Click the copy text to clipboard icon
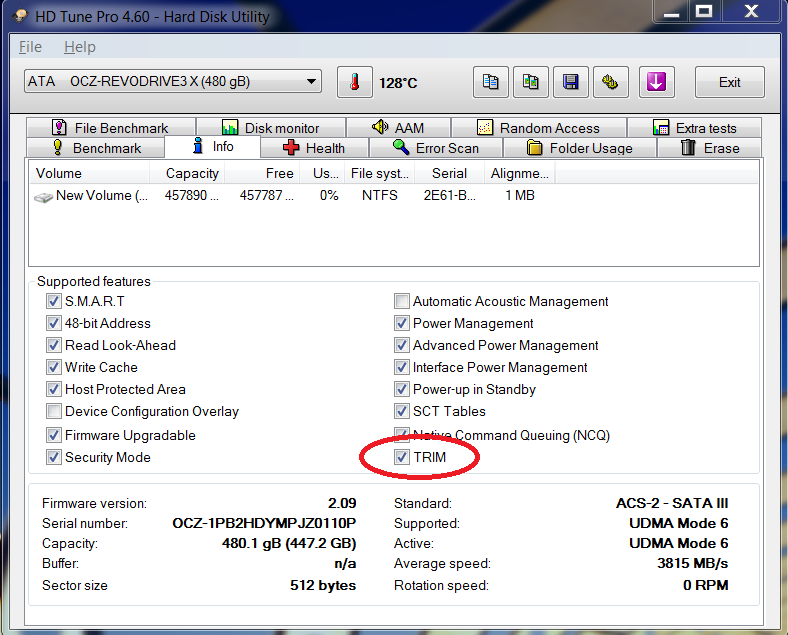Image resolution: width=788 pixels, height=635 pixels. coord(491,83)
